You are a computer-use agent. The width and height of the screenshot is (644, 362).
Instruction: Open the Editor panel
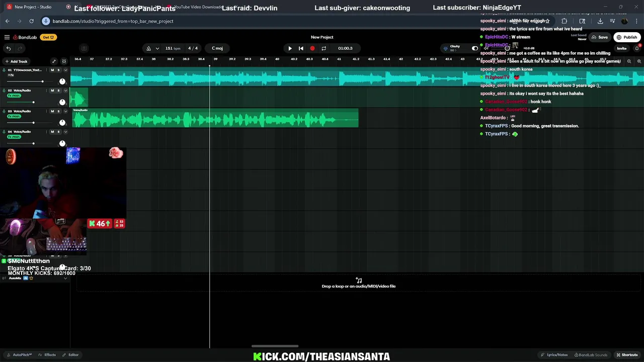pyautogui.click(x=70, y=355)
